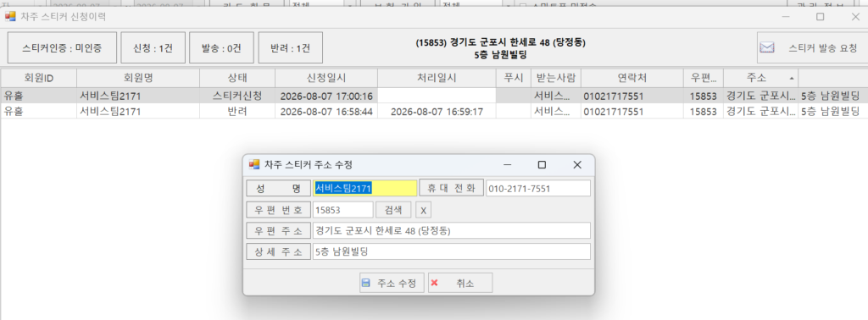868x320 pixels.
Task: Click the 성명 name input field
Action: (364, 189)
